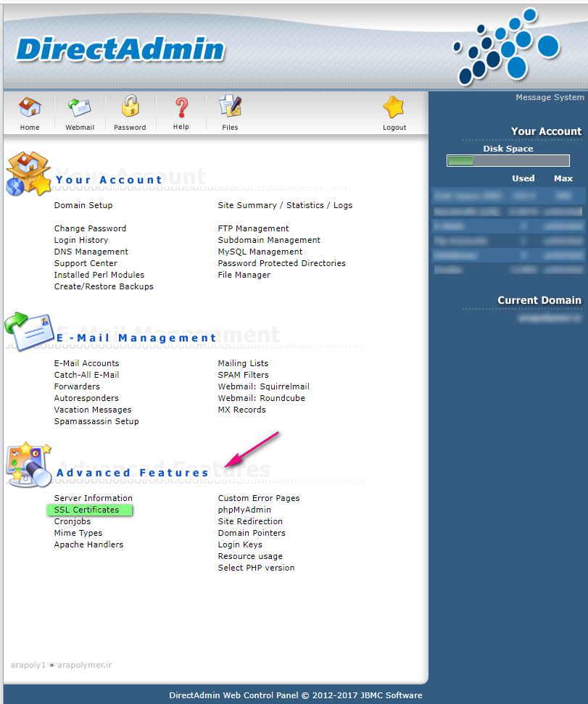Open Domain Setup

pyautogui.click(x=83, y=205)
